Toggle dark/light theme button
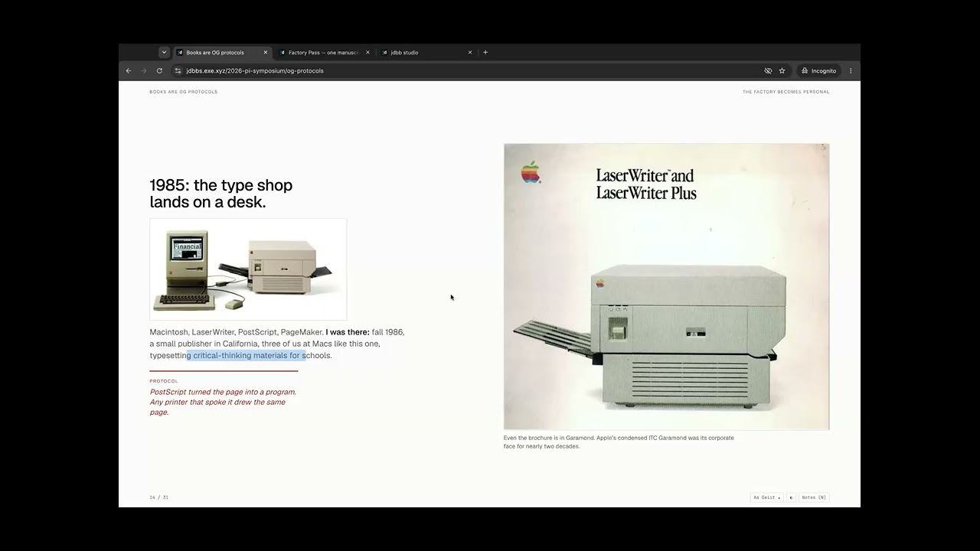The height and width of the screenshot is (551, 980). click(791, 497)
